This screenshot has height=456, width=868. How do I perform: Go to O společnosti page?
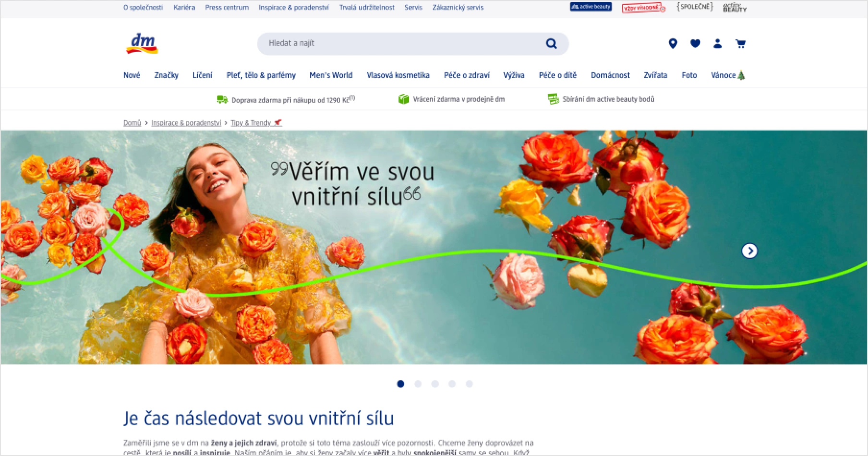coord(143,7)
